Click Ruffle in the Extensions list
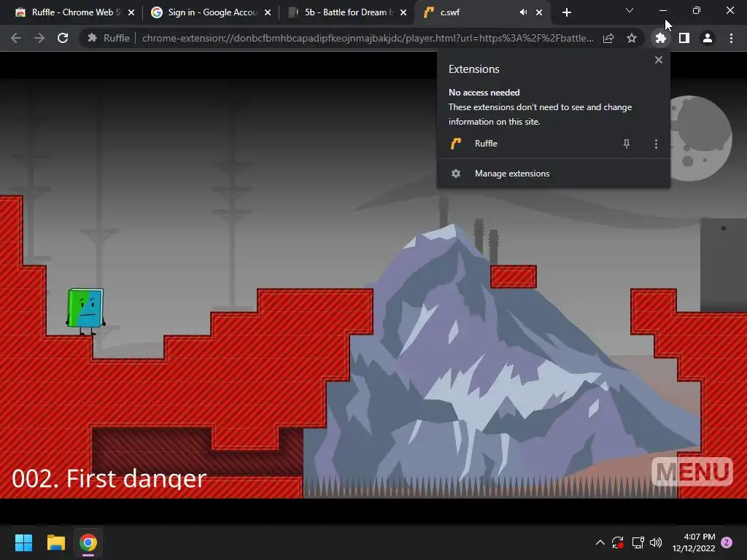 coord(554,144)
